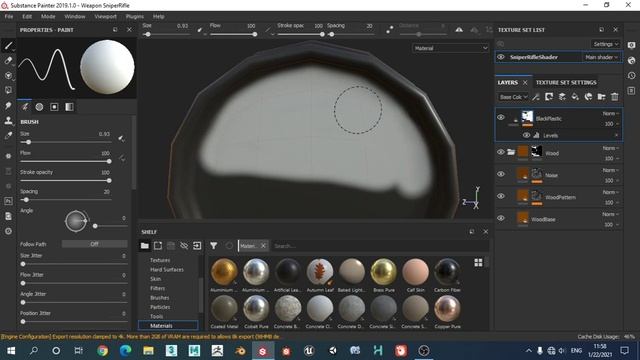This screenshot has height=360, width=640.
Task: Toggle the hidden-items eye icon in Shelf
Action: point(184,246)
